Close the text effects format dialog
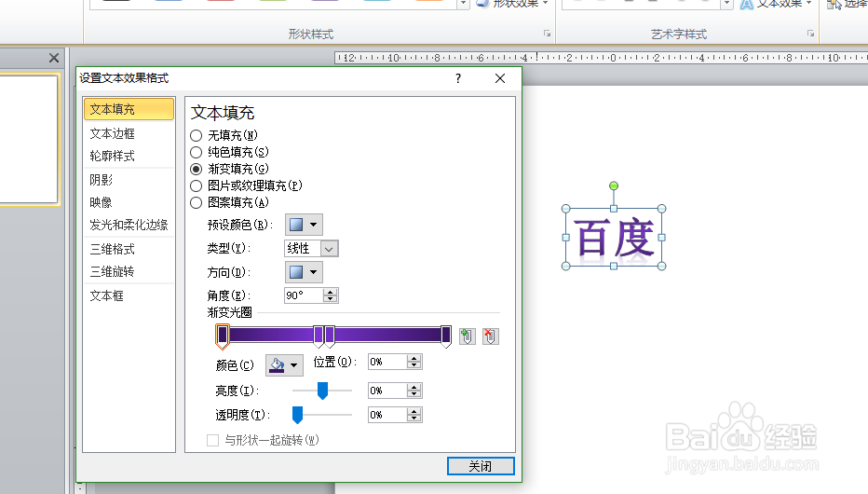This screenshot has width=868, height=494. tap(500, 78)
